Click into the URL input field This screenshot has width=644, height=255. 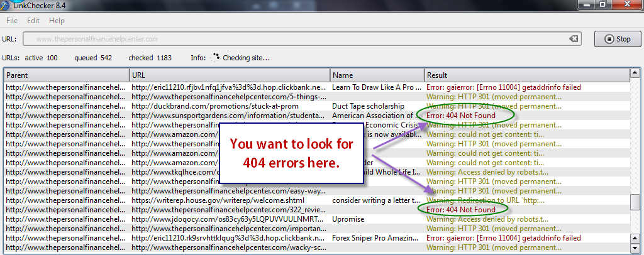[x=296, y=39]
